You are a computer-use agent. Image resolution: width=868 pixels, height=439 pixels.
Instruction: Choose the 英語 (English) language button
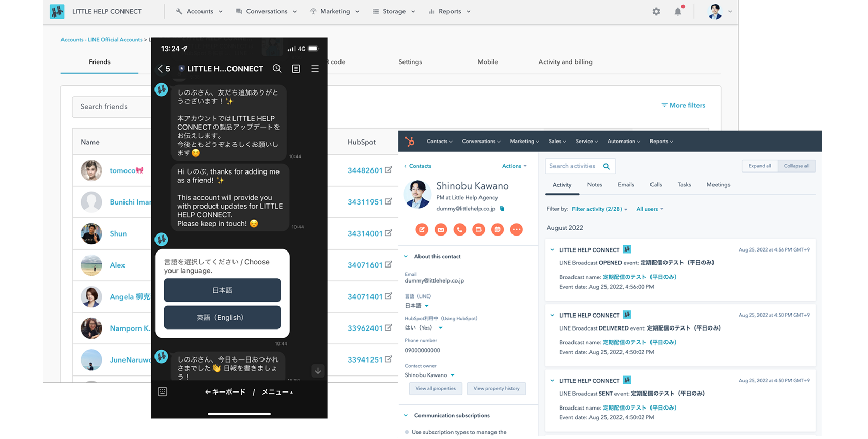[222, 317]
